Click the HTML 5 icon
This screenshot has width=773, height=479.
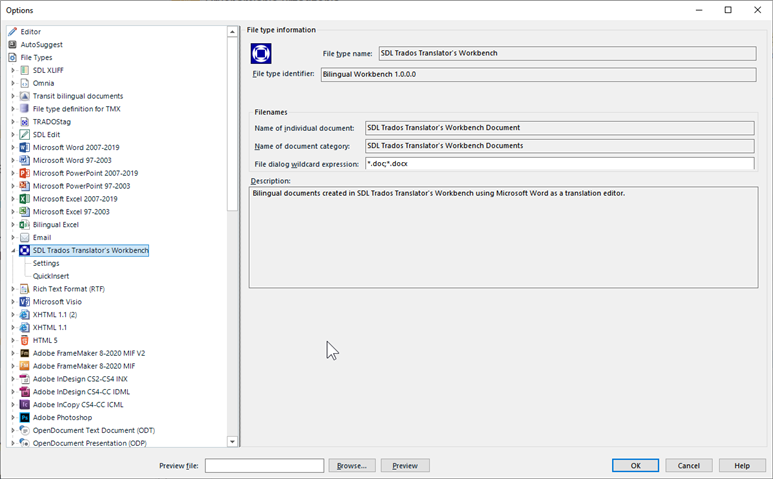[24, 340]
